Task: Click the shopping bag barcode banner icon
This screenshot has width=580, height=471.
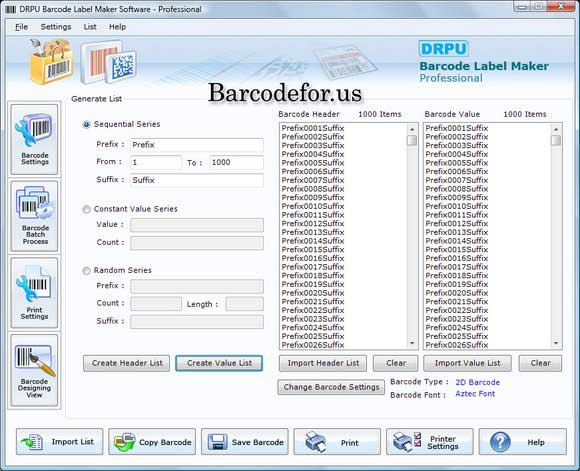Action: 51,61
